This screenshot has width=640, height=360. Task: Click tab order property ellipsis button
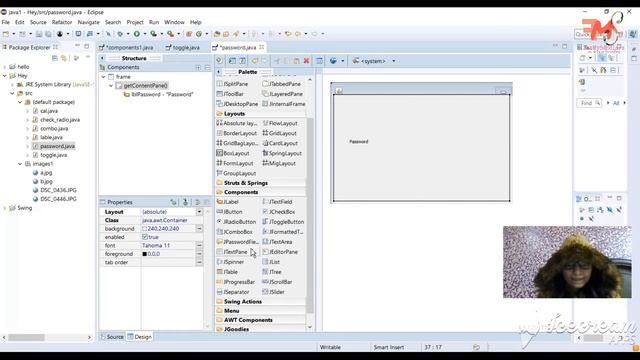click(x=199, y=262)
